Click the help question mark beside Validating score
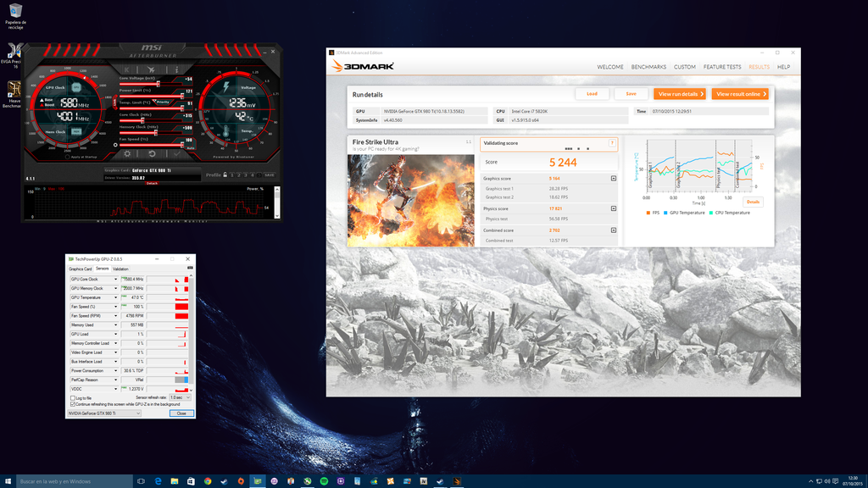 612,143
